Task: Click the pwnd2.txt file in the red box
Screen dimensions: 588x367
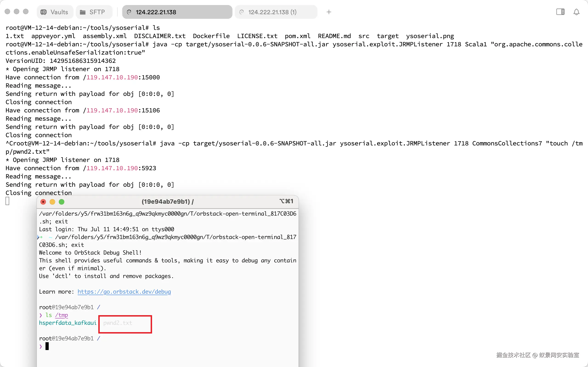Action: click(x=118, y=323)
